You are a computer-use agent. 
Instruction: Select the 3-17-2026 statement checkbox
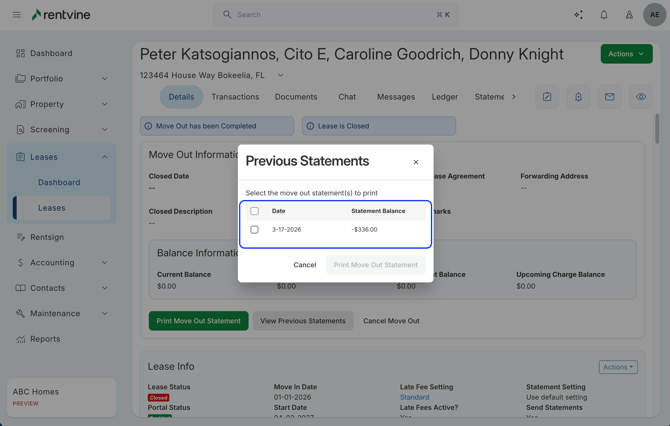tap(255, 230)
